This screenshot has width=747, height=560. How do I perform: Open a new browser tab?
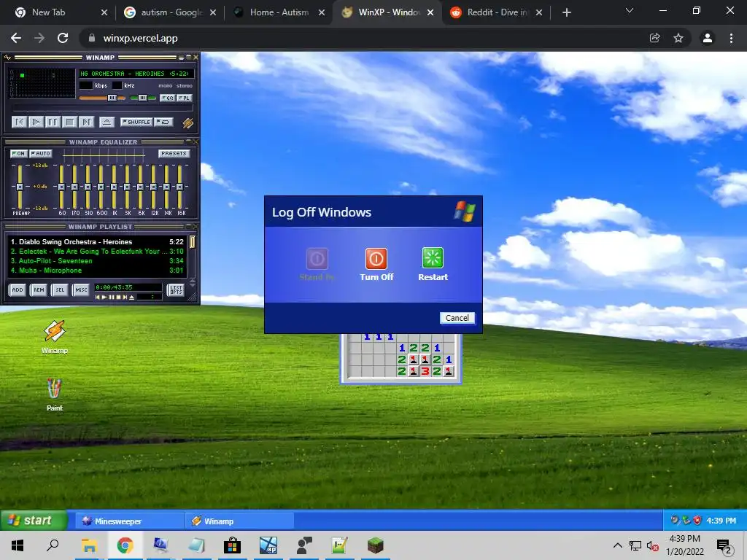(566, 13)
